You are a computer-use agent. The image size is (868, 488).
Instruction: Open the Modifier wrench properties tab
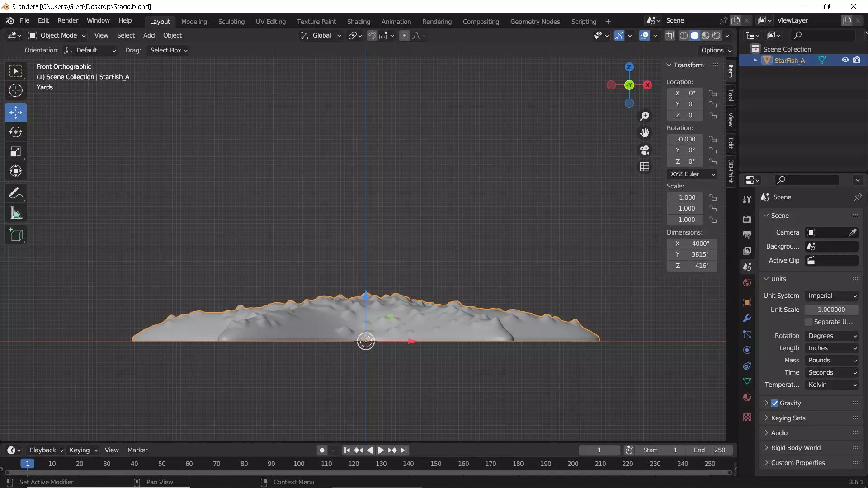[747, 319]
